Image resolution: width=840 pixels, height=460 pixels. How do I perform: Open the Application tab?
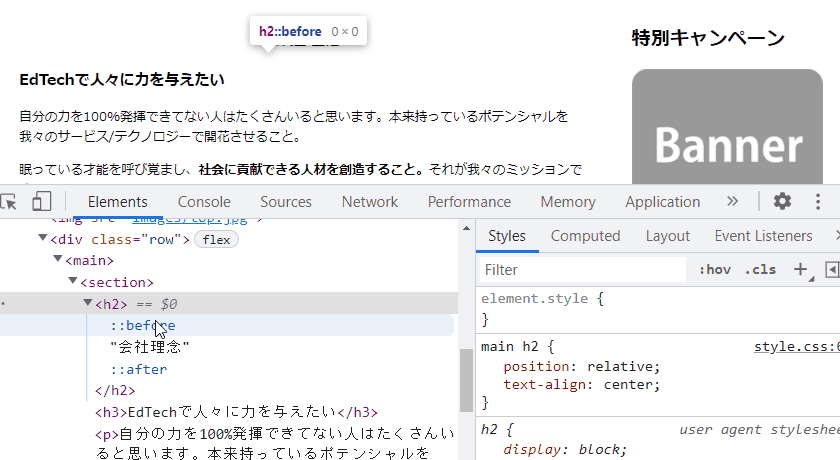(663, 202)
